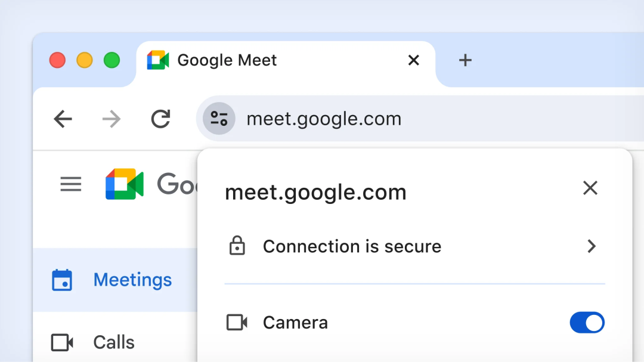
Task: Open a new tab with plus button
Action: click(x=465, y=60)
